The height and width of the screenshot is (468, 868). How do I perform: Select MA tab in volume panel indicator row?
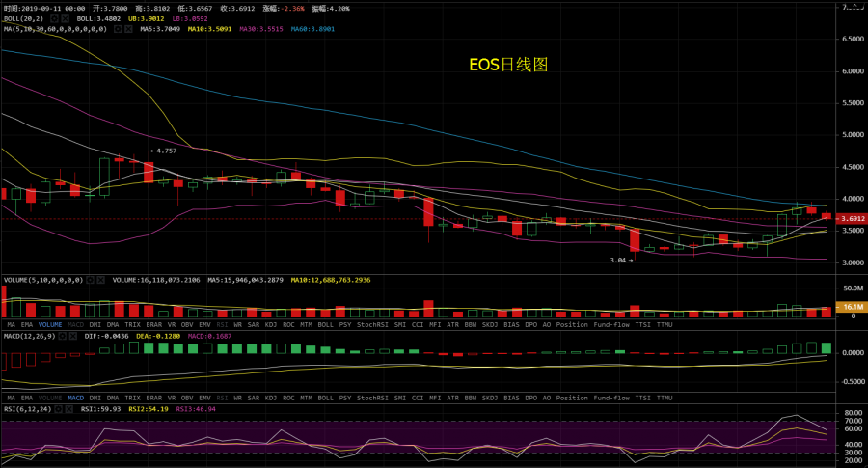12,325
